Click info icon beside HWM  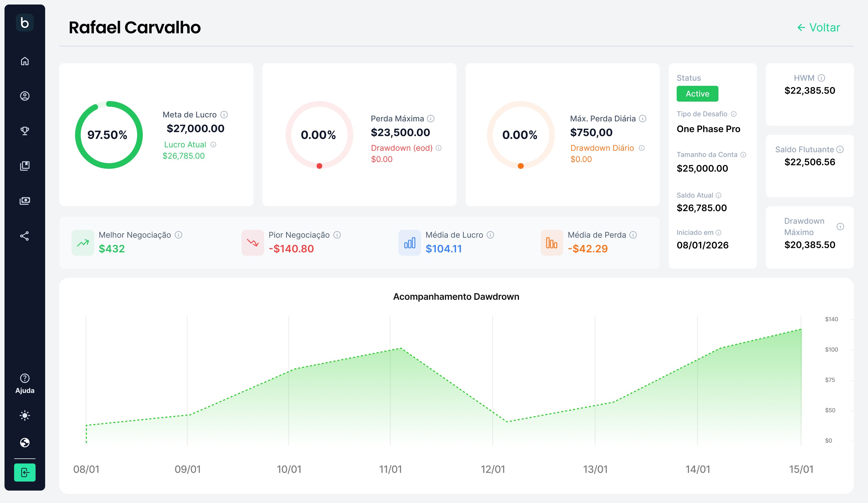(821, 78)
